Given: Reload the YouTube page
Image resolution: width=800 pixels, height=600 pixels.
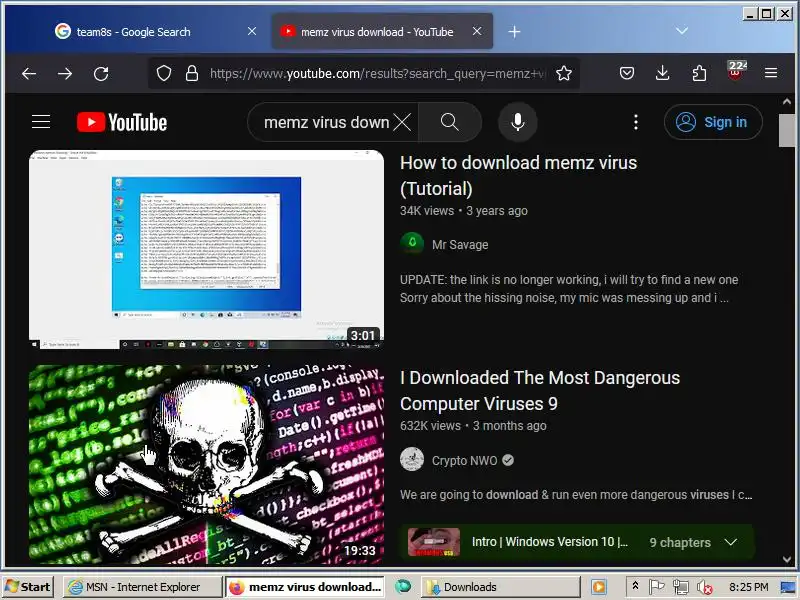Looking at the screenshot, I should point(101,74).
